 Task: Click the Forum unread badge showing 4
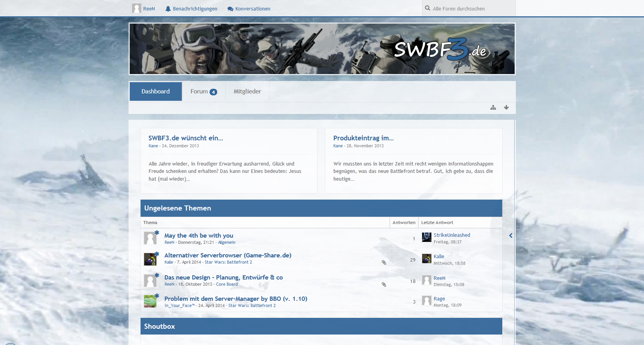coord(213,92)
